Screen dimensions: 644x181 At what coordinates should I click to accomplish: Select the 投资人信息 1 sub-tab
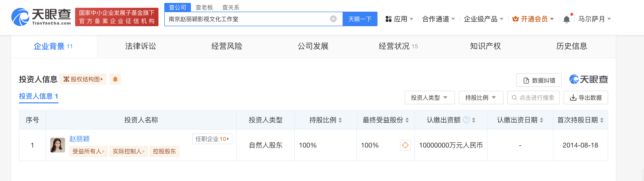pos(39,96)
